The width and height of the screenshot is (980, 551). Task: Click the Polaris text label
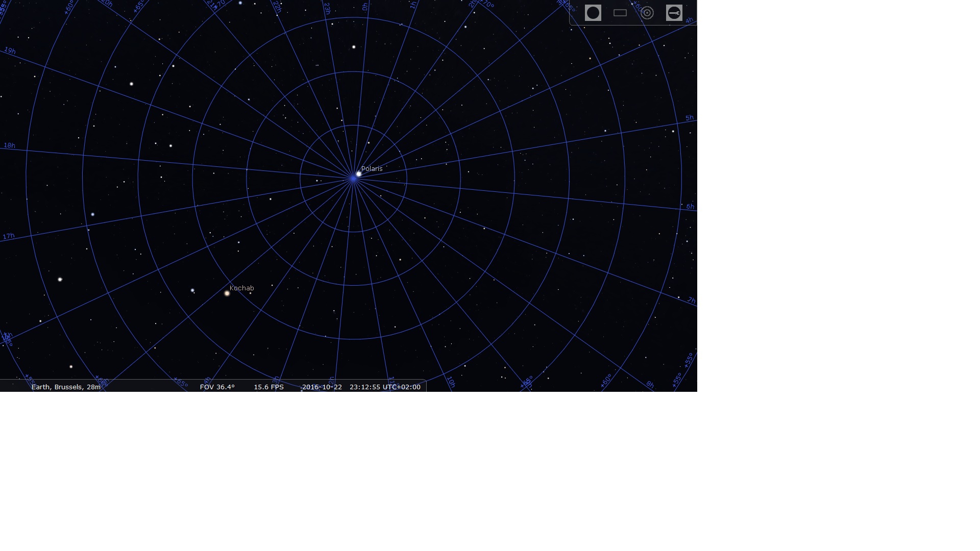click(372, 168)
